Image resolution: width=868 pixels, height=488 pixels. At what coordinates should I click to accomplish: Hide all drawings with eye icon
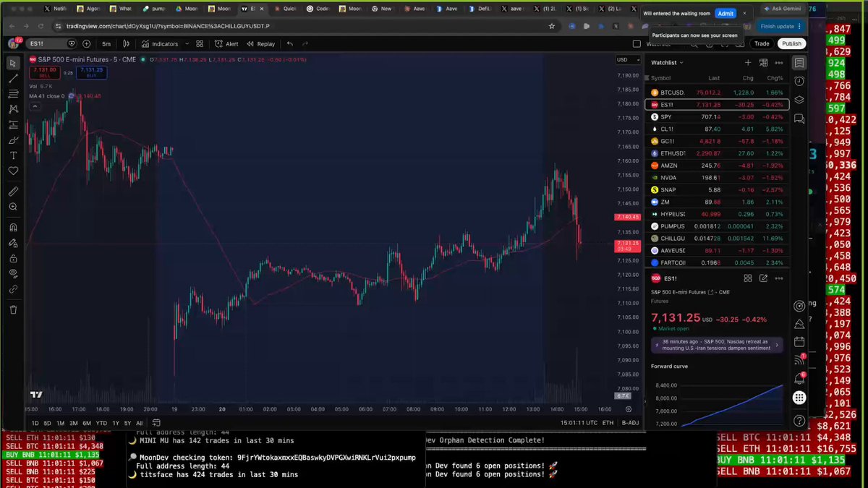pos(13,273)
